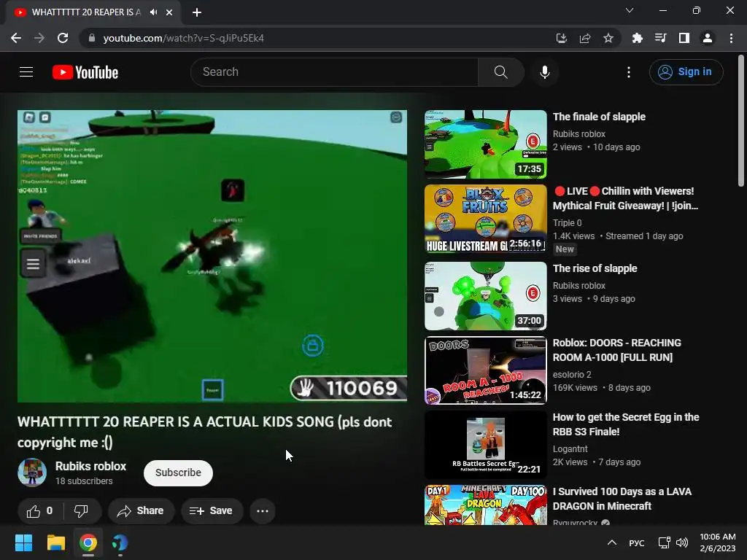Switch the РУС input language
This screenshot has width=747, height=560.
click(x=636, y=542)
